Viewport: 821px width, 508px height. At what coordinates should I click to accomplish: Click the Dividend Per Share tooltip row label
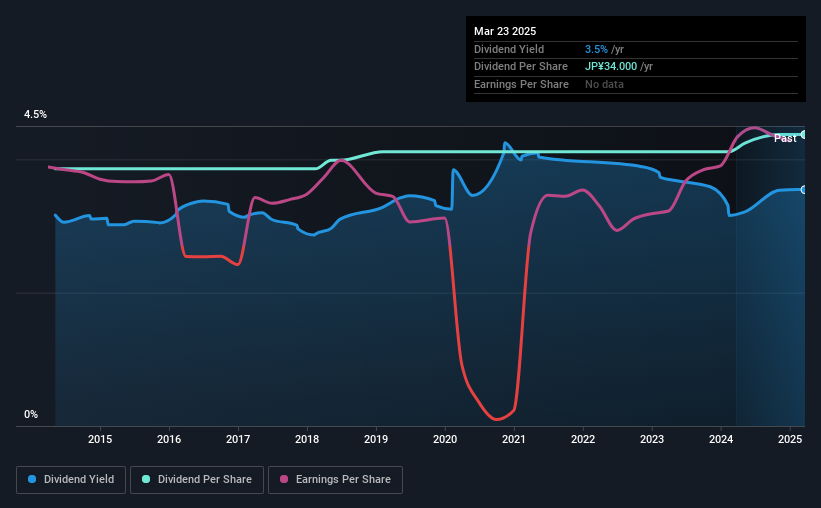point(520,67)
